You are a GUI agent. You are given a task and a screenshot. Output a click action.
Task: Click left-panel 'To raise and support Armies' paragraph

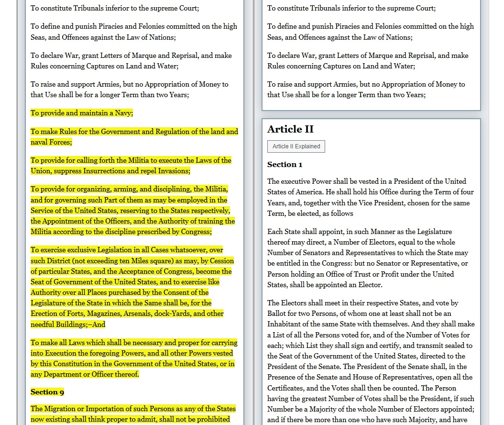130,89
